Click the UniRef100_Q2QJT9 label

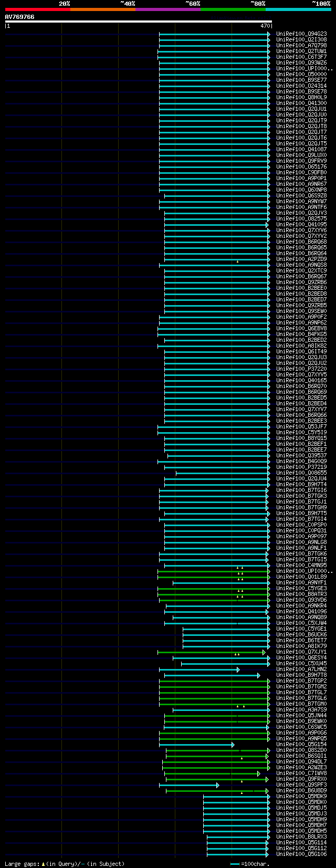(x=301, y=121)
